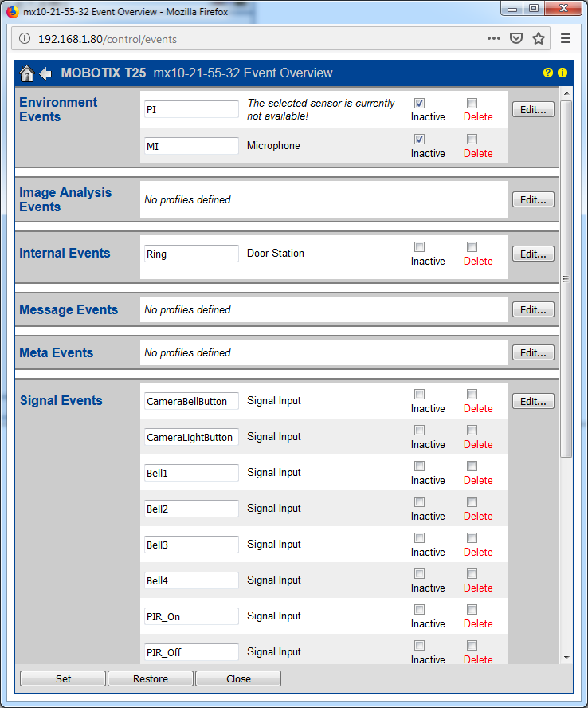
Task: Click the CameraLightButton name field
Action: tap(191, 437)
